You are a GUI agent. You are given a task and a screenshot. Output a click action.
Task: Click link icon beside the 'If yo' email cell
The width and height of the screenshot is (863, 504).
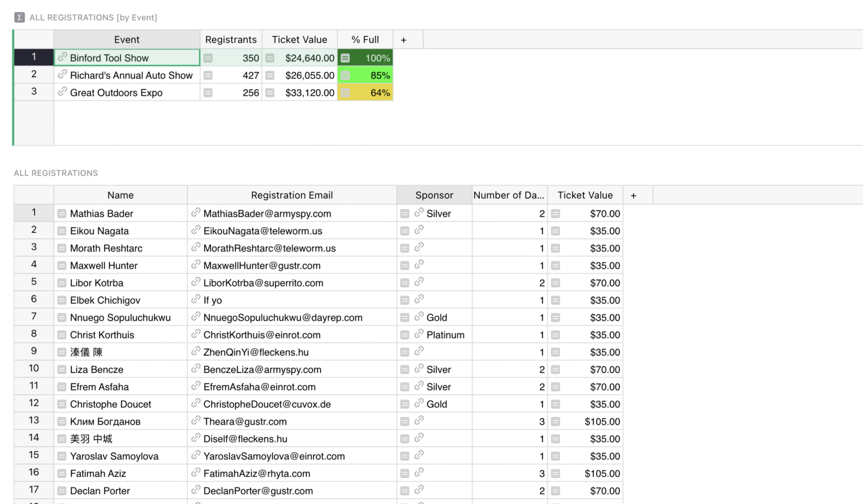pyautogui.click(x=196, y=299)
